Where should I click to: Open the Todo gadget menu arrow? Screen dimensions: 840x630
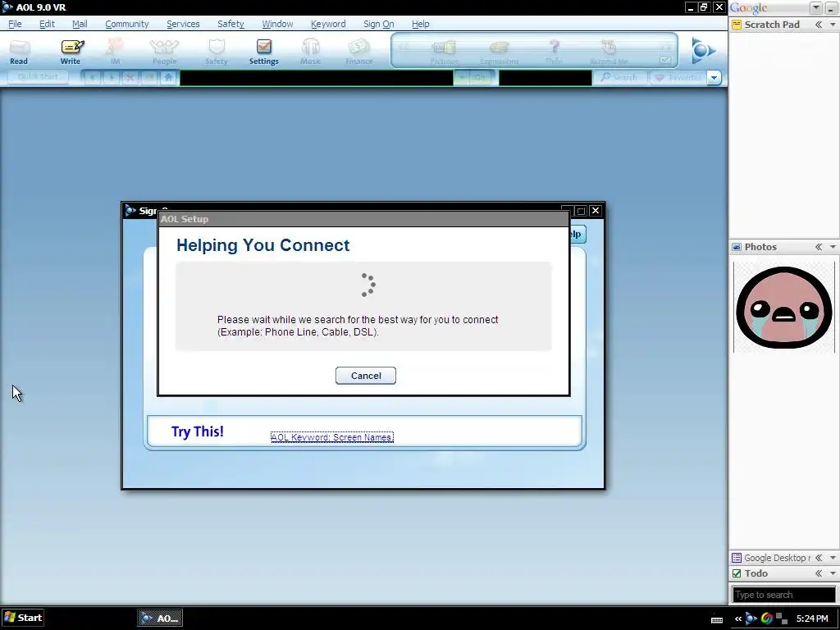click(x=833, y=573)
